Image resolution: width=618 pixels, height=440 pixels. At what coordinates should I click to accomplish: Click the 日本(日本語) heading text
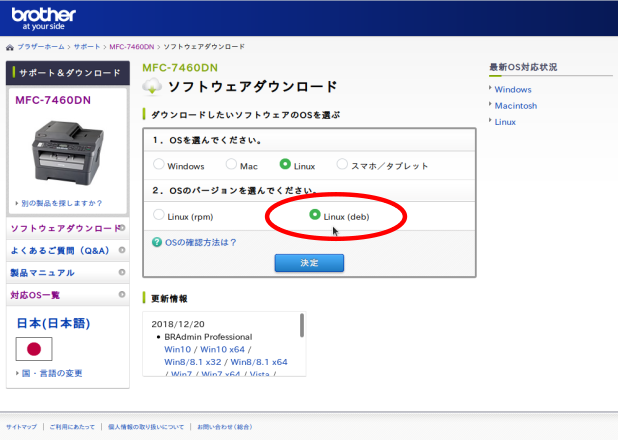(x=53, y=323)
